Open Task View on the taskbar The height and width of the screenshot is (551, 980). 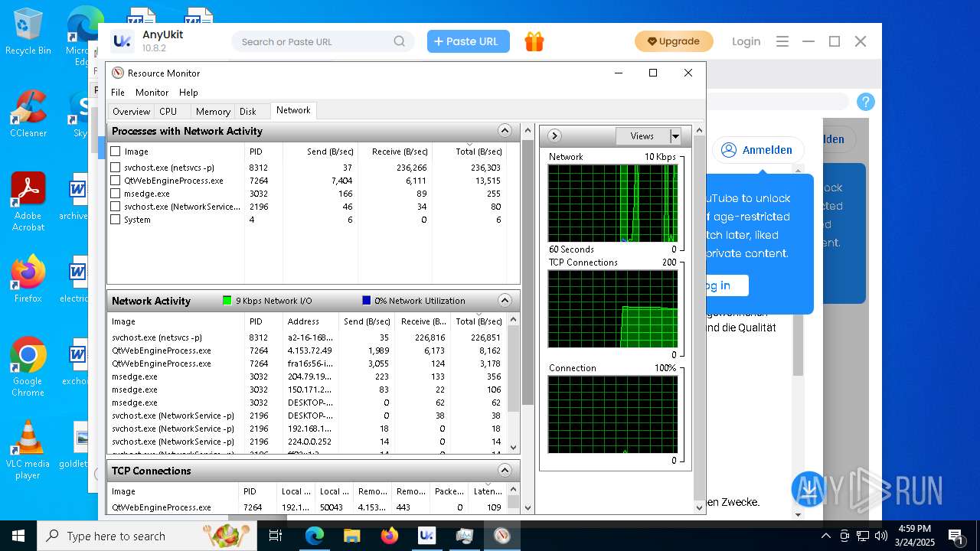(276, 536)
